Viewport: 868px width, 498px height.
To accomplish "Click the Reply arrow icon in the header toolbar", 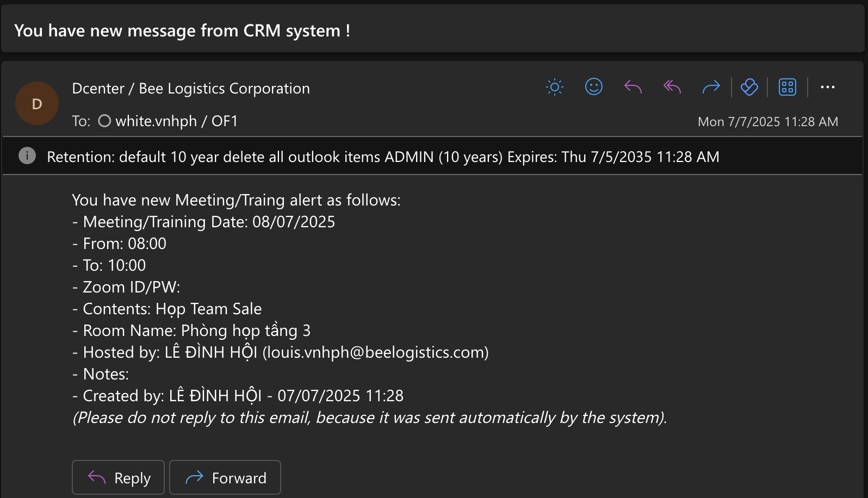I will point(633,87).
